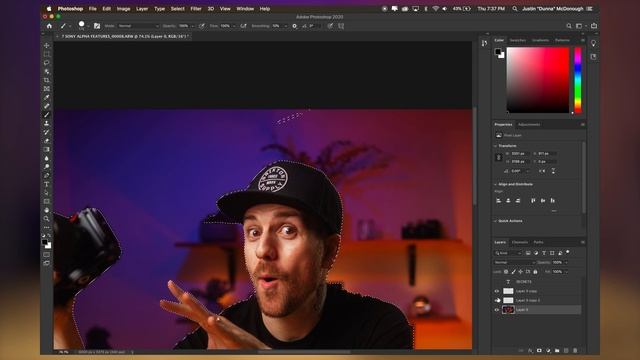Switch to the Adjustments tab
This screenshot has height=360, width=640.
coord(529,124)
